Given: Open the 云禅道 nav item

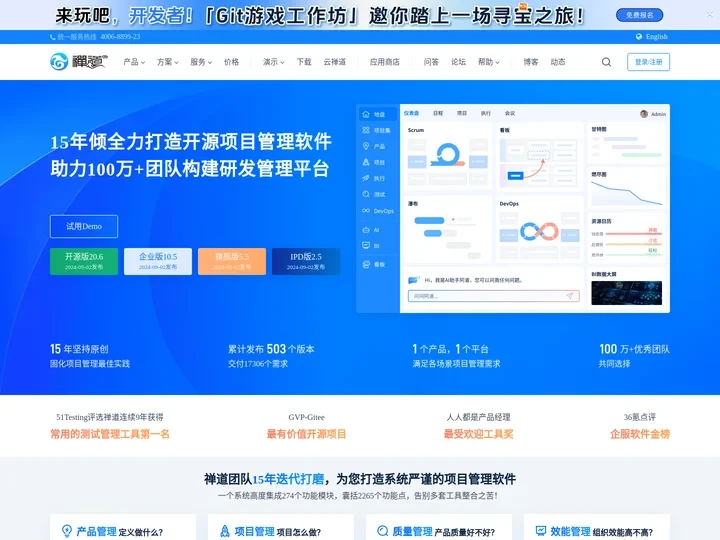Looking at the screenshot, I should point(335,62).
